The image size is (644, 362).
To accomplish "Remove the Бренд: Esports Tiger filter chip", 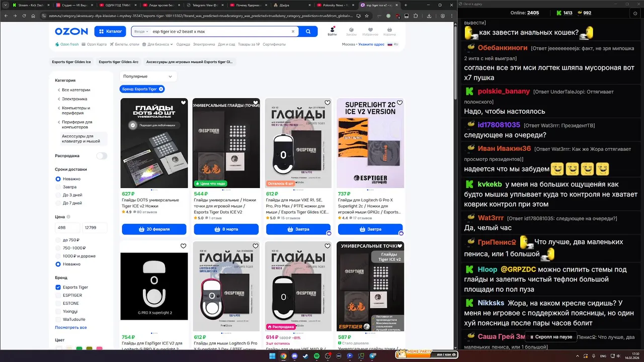I will tap(161, 89).
